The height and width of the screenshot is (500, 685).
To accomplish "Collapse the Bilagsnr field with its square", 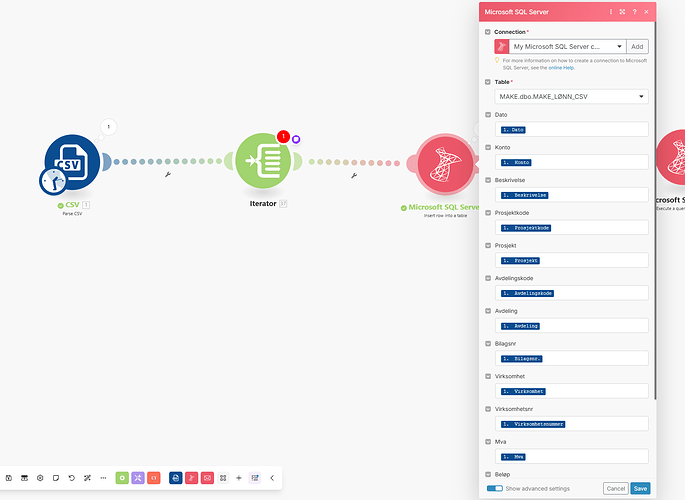I will 488,344.
